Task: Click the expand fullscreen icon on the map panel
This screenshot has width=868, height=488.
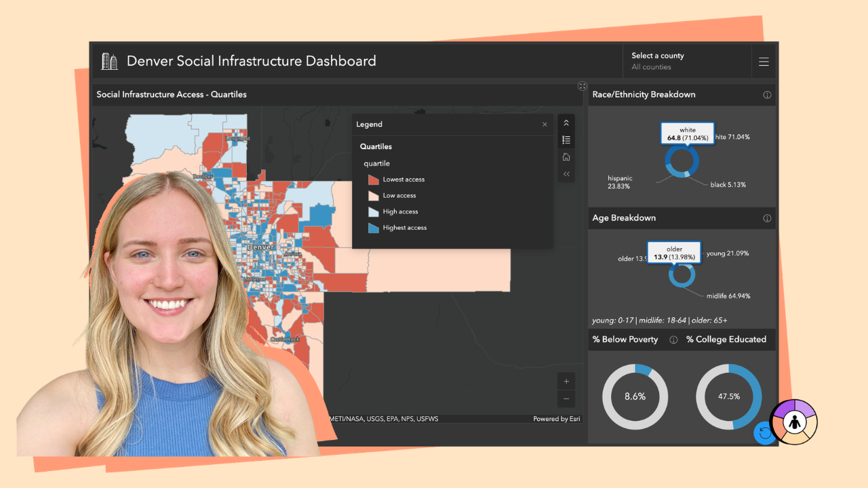Action: pyautogui.click(x=582, y=85)
